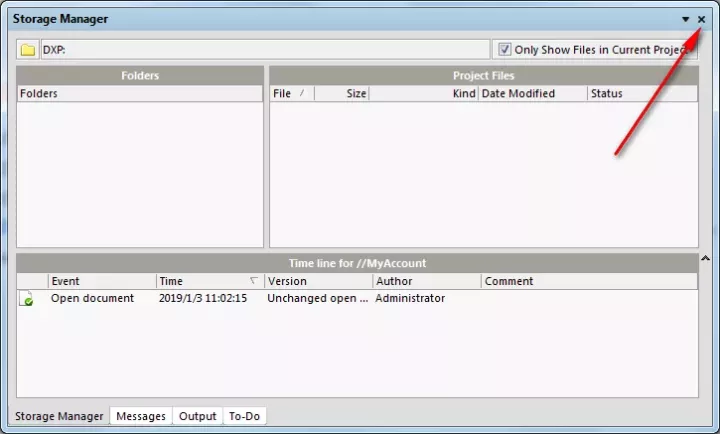Sort timeline by Time column
This screenshot has height=434, width=720.
[209, 282]
